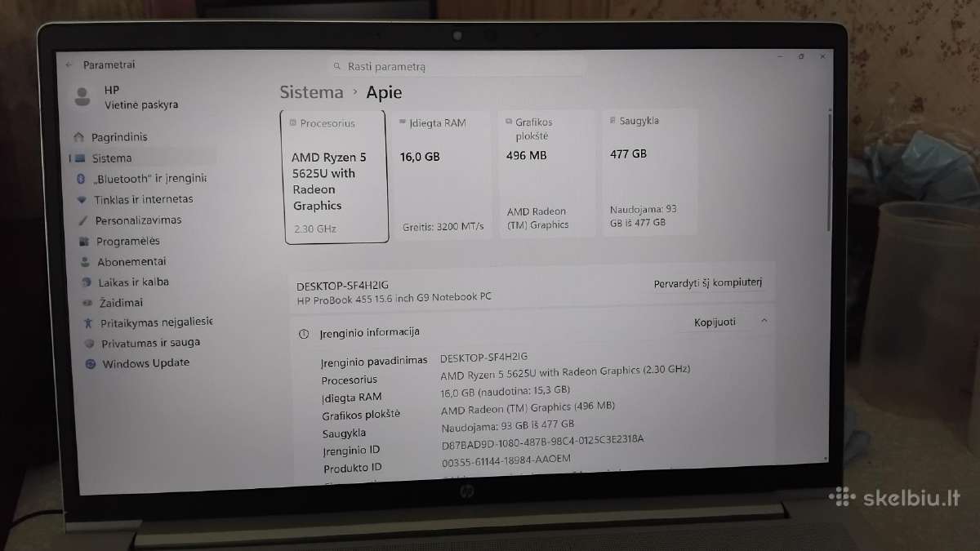Click the Abonementai person icon

(85, 262)
